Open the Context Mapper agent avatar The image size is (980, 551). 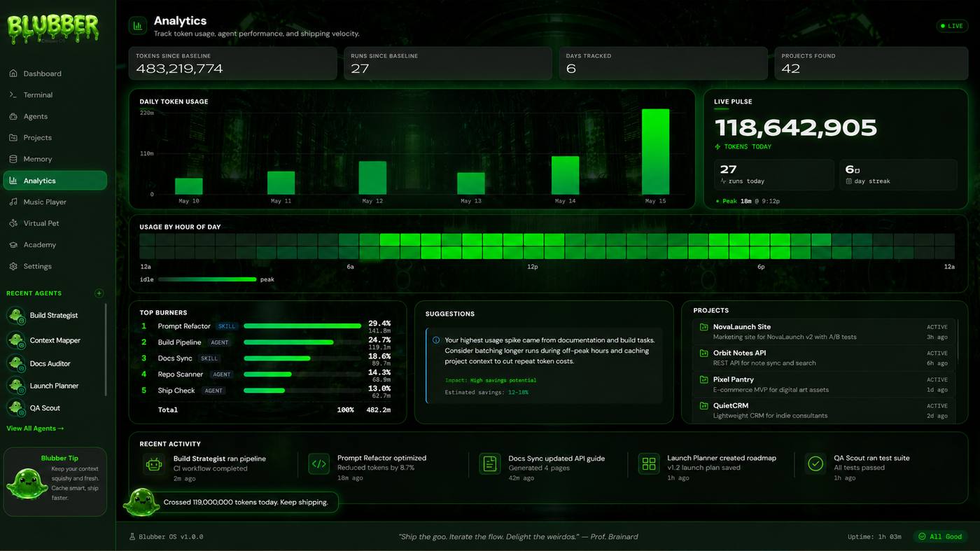click(16, 340)
